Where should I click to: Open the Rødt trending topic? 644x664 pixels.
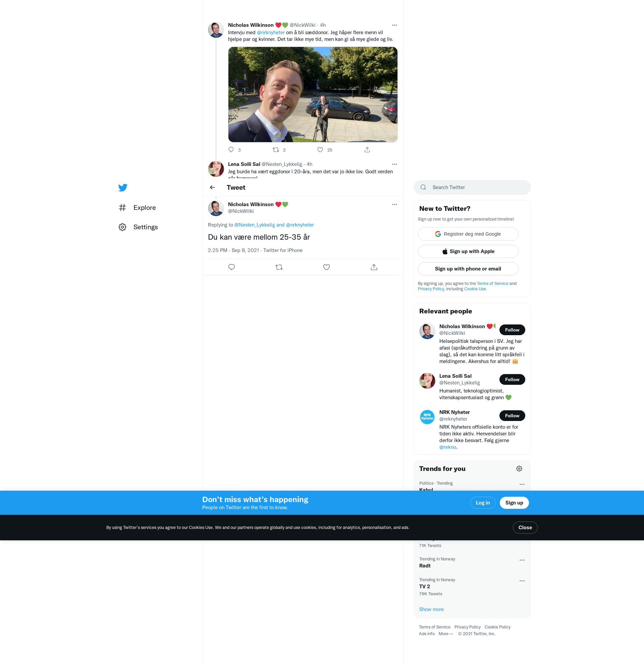pos(472,562)
